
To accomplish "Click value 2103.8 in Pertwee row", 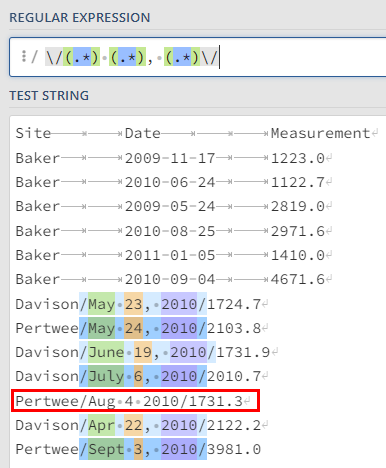I will click(234, 328).
